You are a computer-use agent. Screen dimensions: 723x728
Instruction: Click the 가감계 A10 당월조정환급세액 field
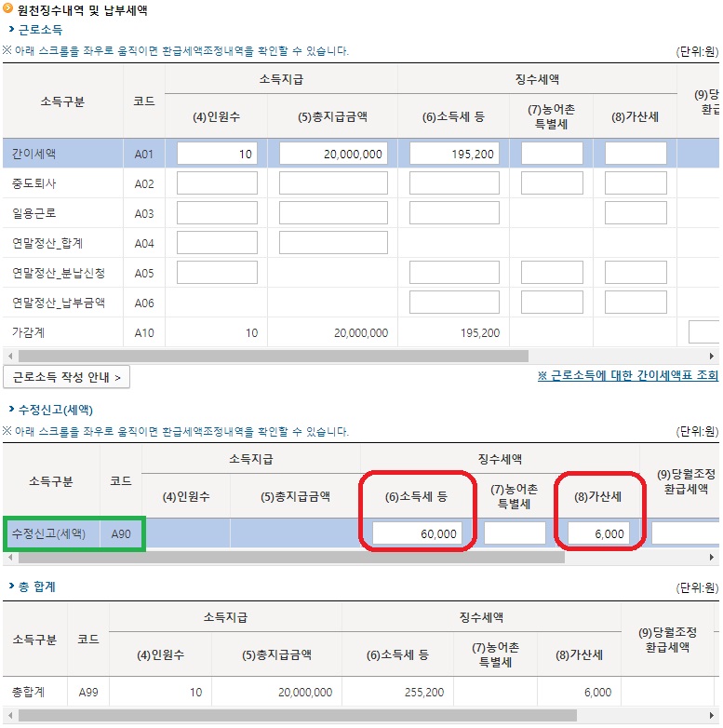pos(704,332)
